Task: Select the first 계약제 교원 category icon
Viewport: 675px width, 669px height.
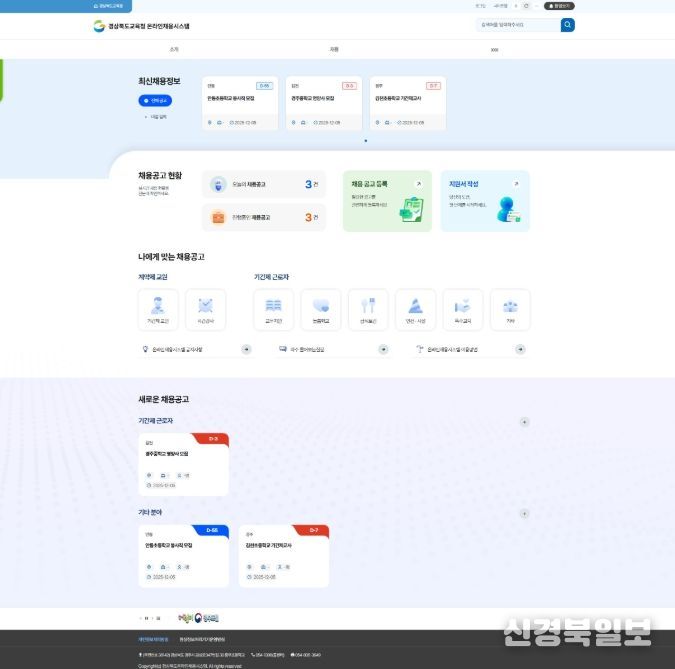Action: click(x=158, y=309)
